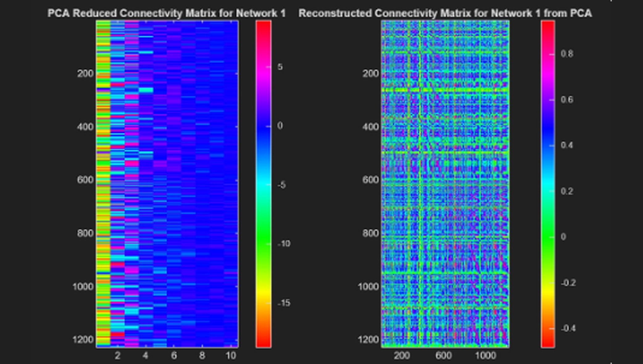The image size is (643, 364).
Task: Click y-axis tick '1200' on left plot
Action: [83, 340]
